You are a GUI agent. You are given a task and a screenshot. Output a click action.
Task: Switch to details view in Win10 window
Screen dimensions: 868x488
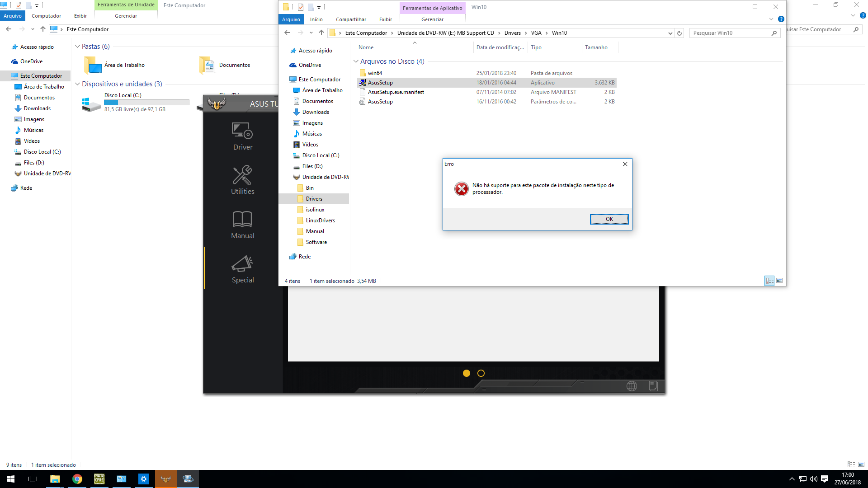click(x=769, y=281)
